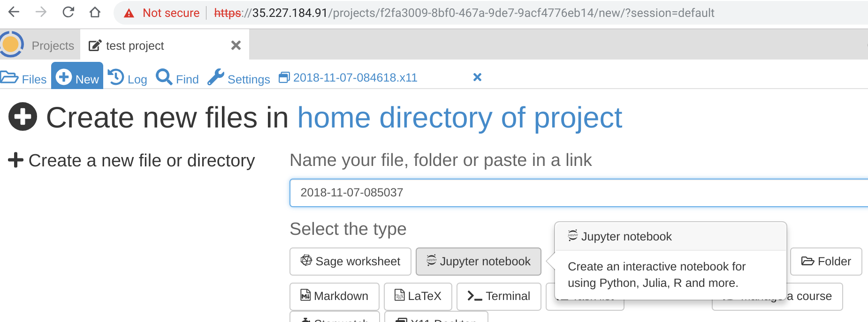The height and width of the screenshot is (322, 868).
Task: Click the browser home icon
Action: [95, 12]
